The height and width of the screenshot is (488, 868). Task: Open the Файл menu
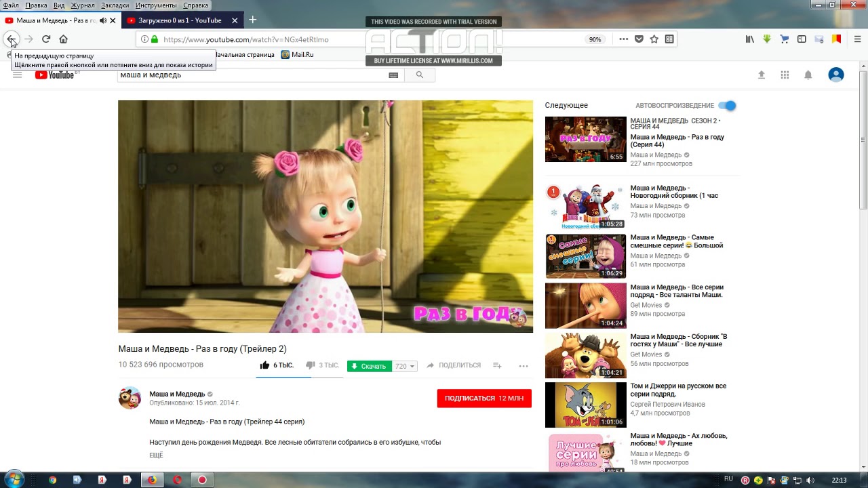click(x=11, y=5)
